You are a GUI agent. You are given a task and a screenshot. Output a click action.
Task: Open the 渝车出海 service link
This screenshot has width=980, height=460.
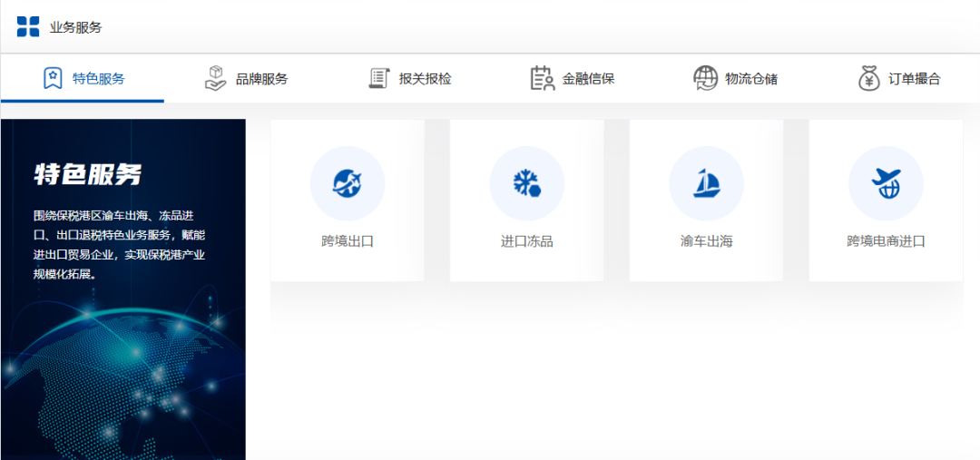706,201
